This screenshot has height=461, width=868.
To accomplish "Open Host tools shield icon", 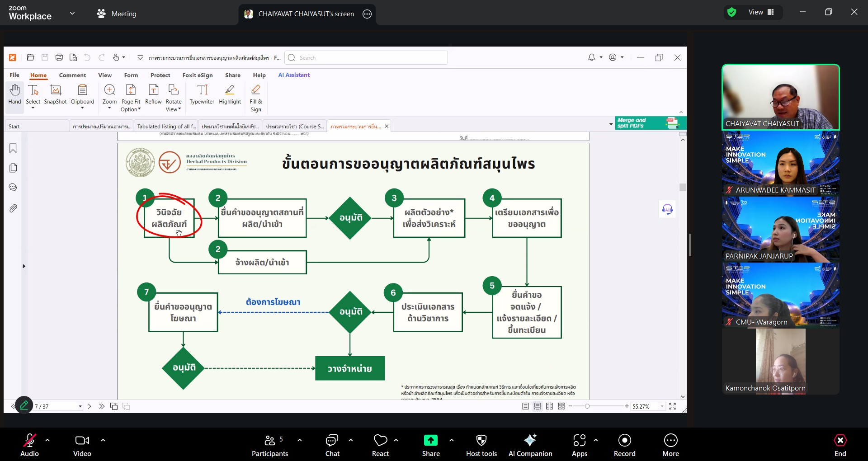I will pos(481,445).
